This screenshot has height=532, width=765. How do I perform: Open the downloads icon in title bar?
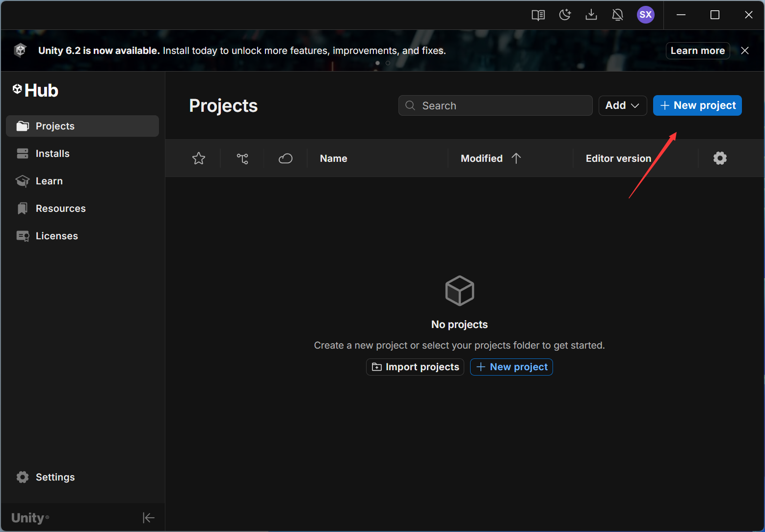(591, 15)
